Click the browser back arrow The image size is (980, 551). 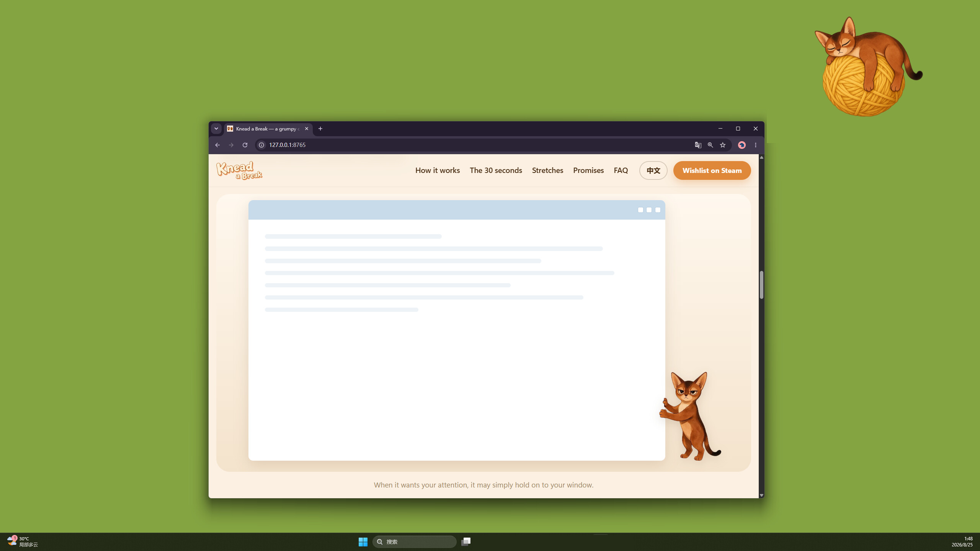pyautogui.click(x=217, y=145)
